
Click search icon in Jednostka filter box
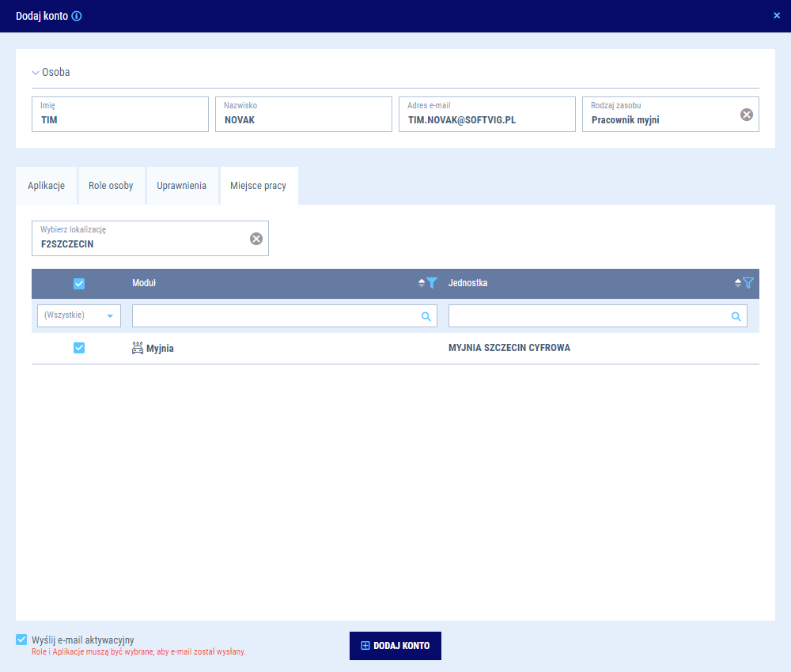736,316
